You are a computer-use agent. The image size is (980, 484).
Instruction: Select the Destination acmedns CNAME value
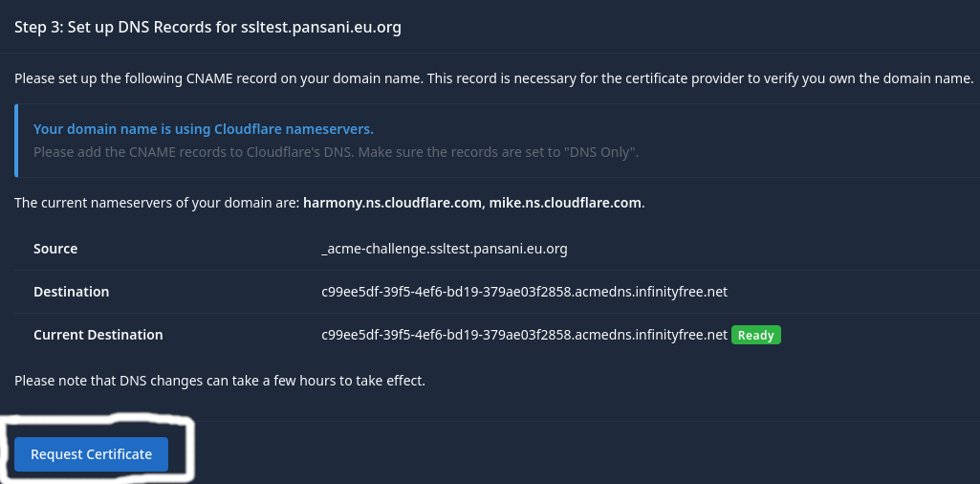524,292
